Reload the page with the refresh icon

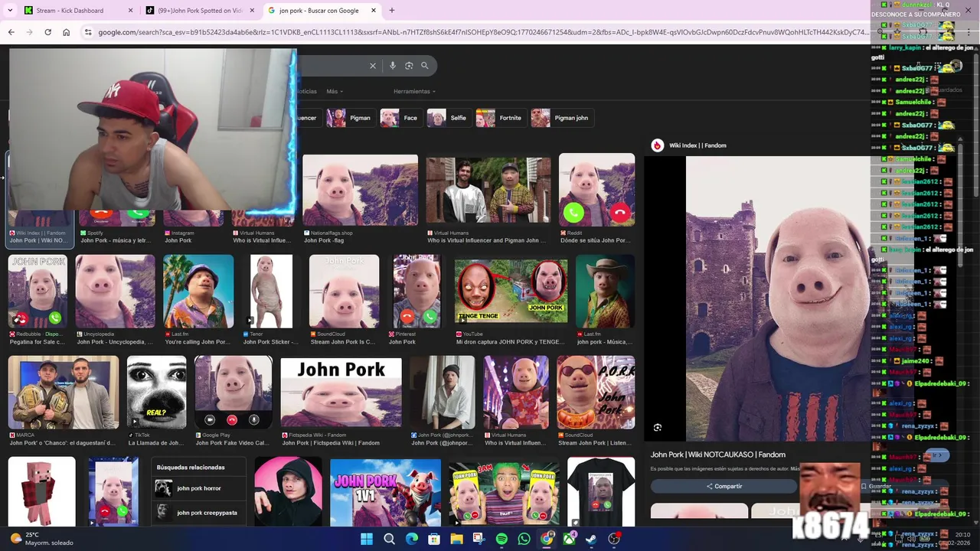[x=47, y=32]
